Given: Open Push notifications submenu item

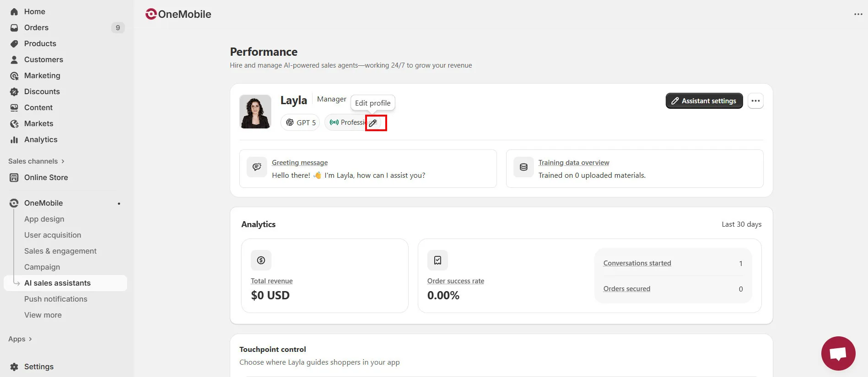Looking at the screenshot, I should (56, 299).
